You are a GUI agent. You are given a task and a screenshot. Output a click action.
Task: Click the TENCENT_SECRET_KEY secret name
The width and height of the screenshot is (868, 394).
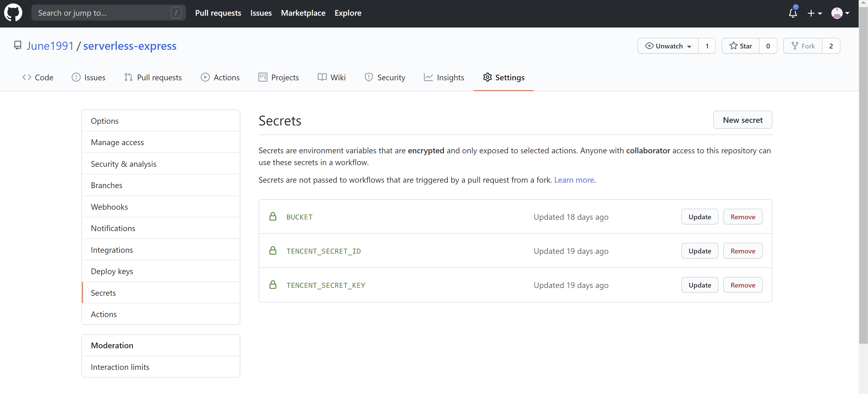(325, 285)
